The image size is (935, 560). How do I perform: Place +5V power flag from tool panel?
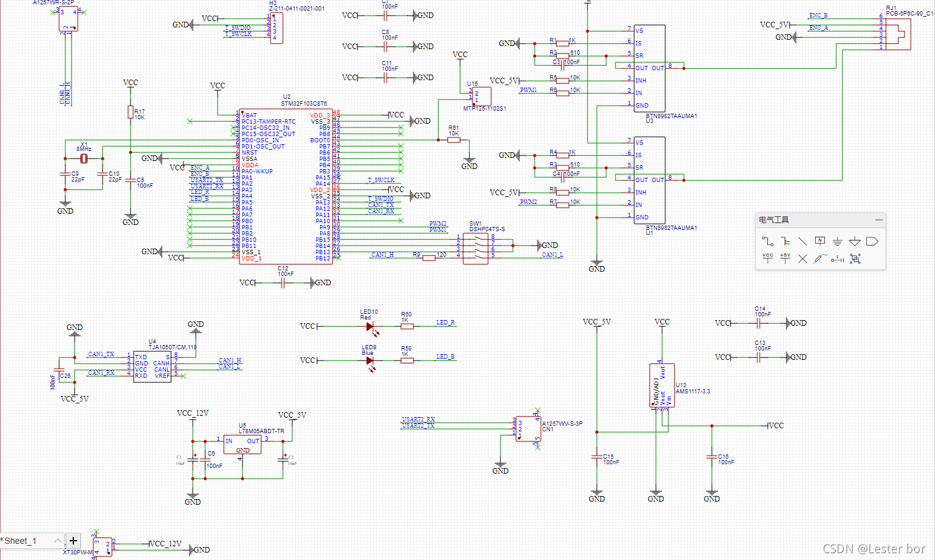click(x=785, y=258)
